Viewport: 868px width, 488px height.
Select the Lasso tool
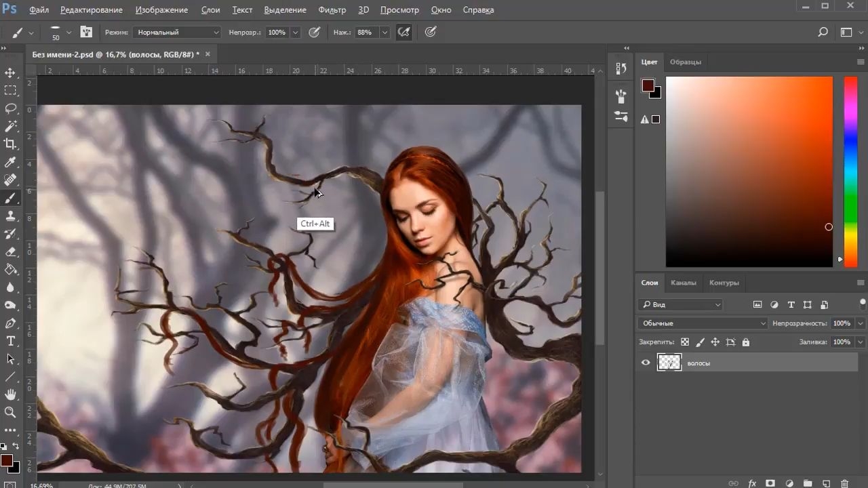point(10,108)
